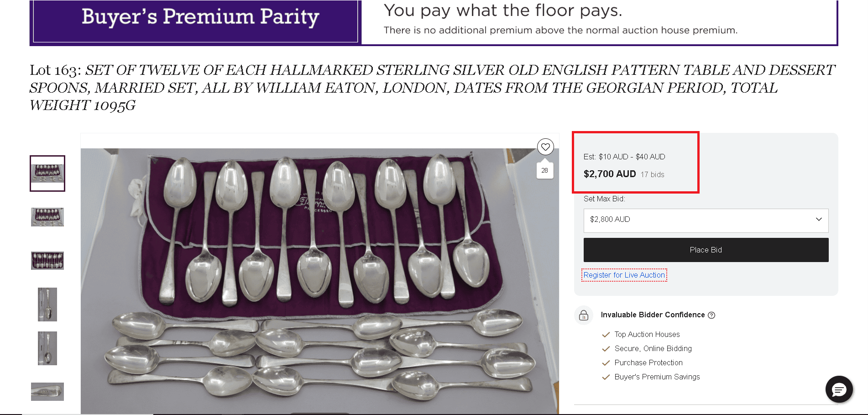Click the help question mark beside Bidder Confidence
Screen dimensions: 868x415
click(712, 315)
